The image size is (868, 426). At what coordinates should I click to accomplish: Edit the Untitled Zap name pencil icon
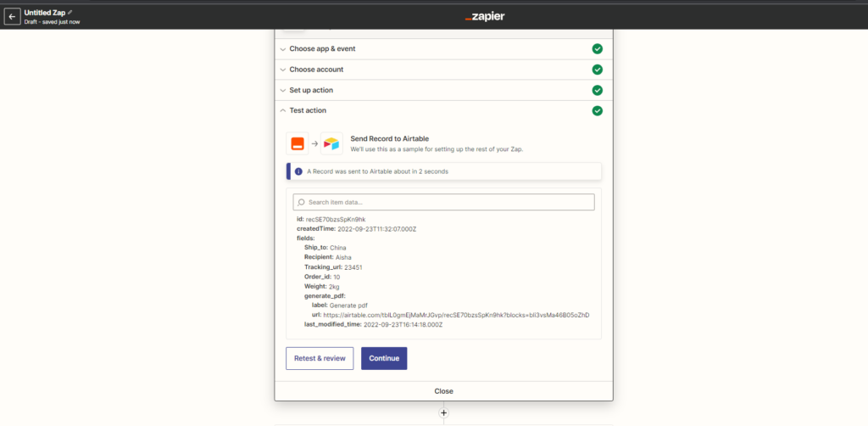70,12
